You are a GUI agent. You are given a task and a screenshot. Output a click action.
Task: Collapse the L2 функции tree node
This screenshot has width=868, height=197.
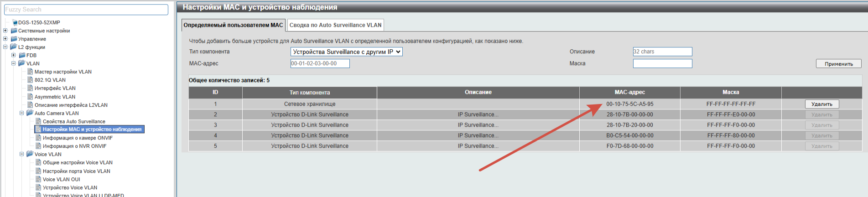[5, 47]
